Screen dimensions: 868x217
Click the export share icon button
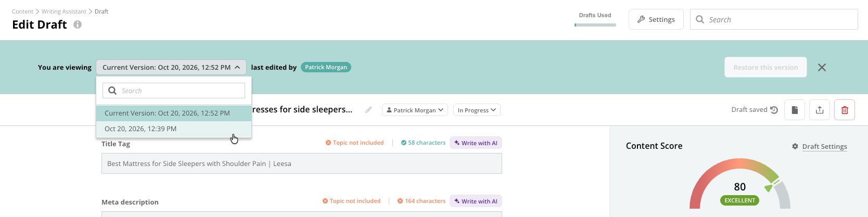[x=820, y=110]
